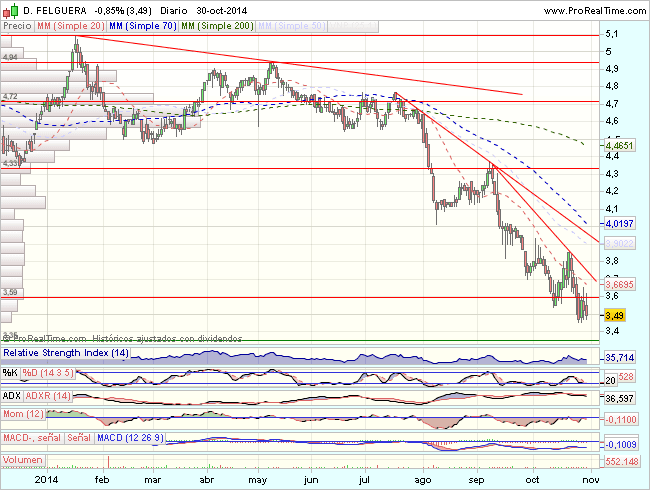
Task: Click the %K stochastic label
Action: click(11, 373)
